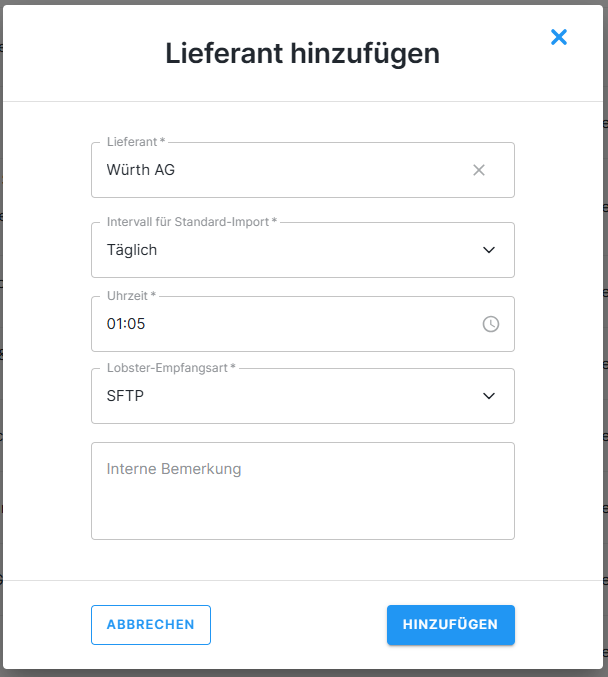The height and width of the screenshot is (677, 608).
Task: Click the Interne Bemerkung placeholder text
Action: pyautogui.click(x=174, y=468)
